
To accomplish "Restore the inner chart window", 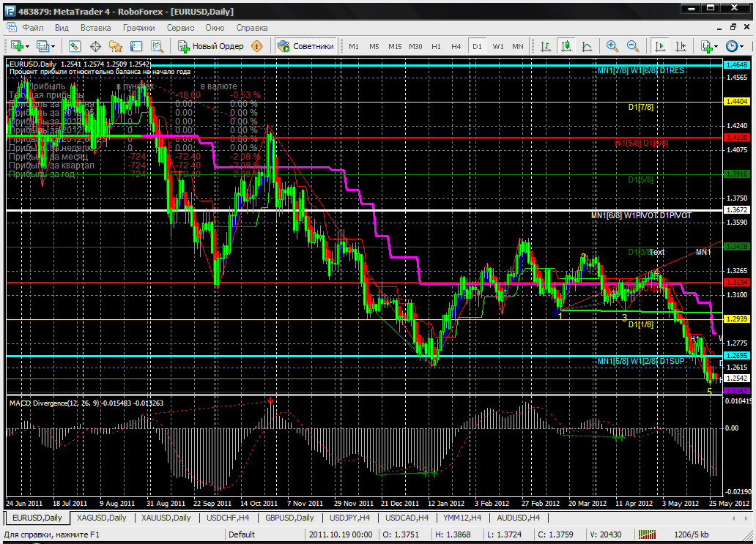I will pos(733,28).
